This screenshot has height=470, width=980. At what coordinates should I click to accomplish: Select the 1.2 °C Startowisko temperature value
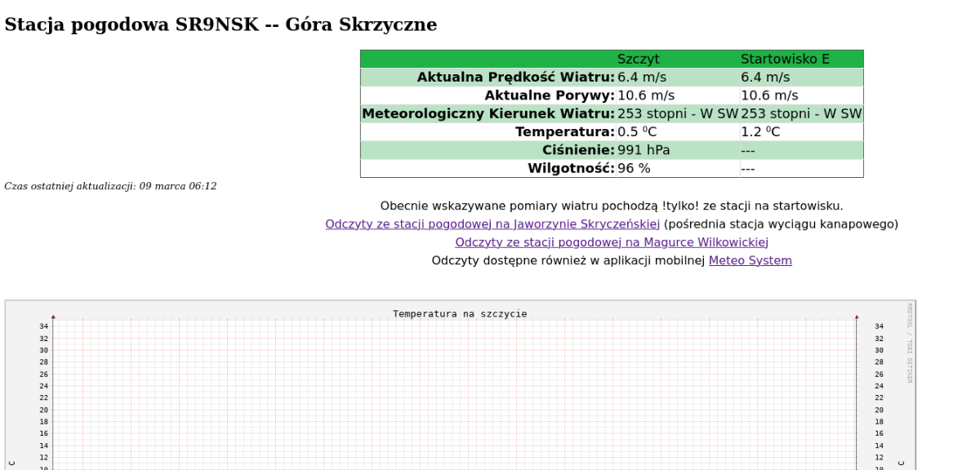(760, 132)
